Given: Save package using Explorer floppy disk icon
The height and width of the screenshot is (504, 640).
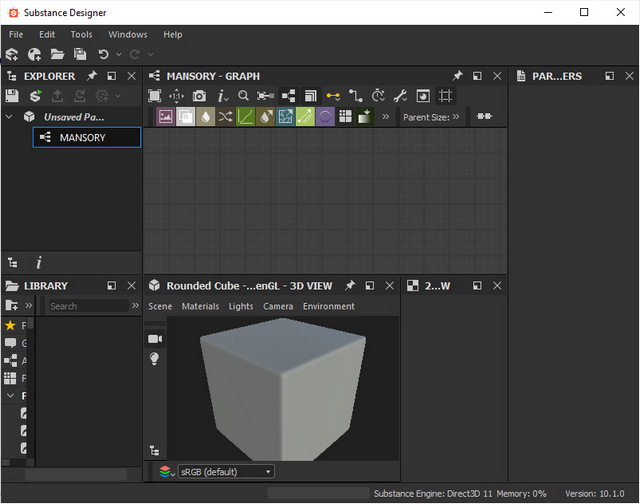Looking at the screenshot, I should 12,96.
